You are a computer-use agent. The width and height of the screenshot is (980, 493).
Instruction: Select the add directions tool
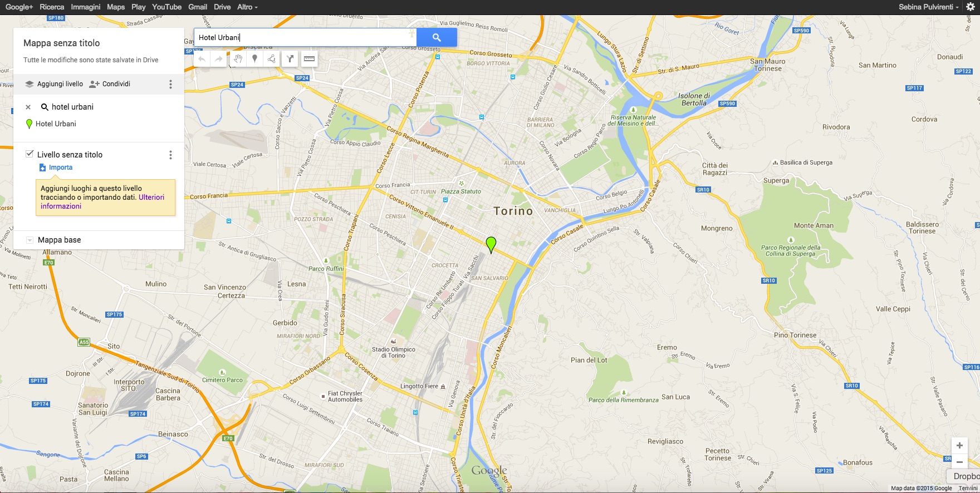[290, 58]
